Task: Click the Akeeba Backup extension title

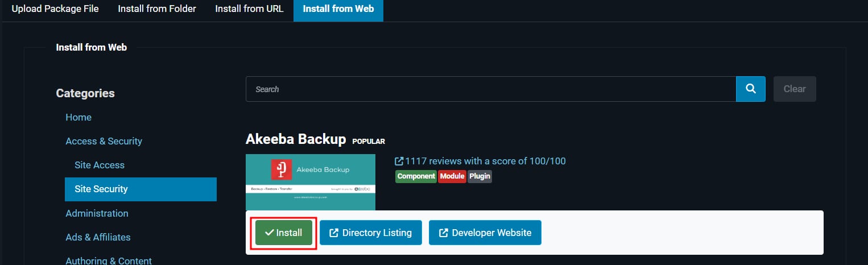Action: tap(296, 139)
